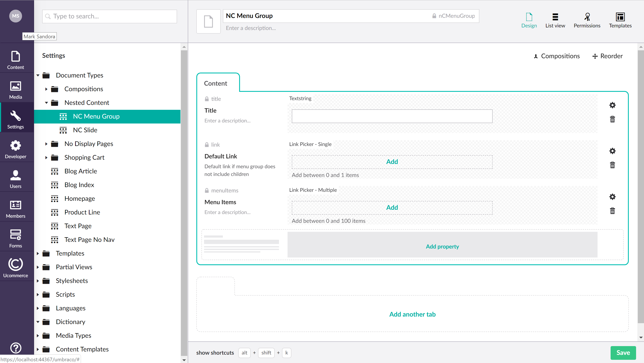Click the Textstring preview input box

pyautogui.click(x=392, y=116)
